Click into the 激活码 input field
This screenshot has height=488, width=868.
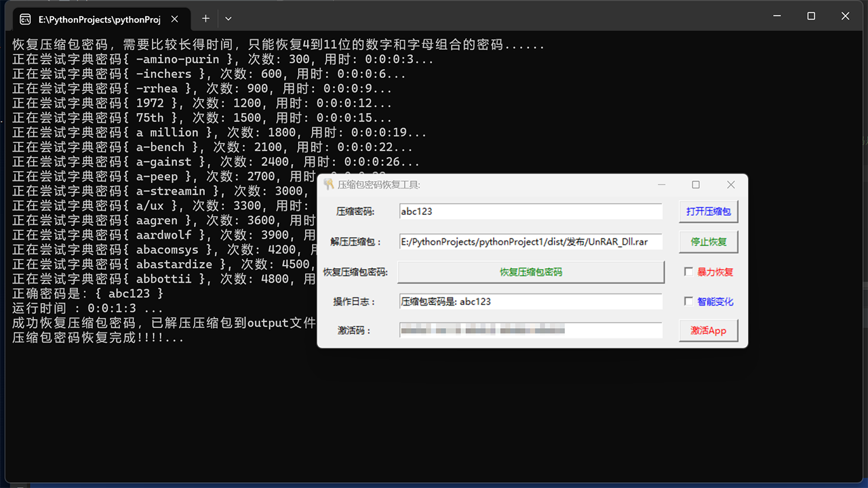[x=530, y=331]
